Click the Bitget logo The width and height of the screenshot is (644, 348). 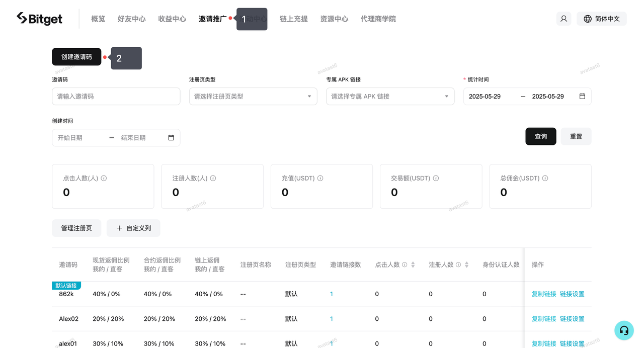tap(39, 19)
